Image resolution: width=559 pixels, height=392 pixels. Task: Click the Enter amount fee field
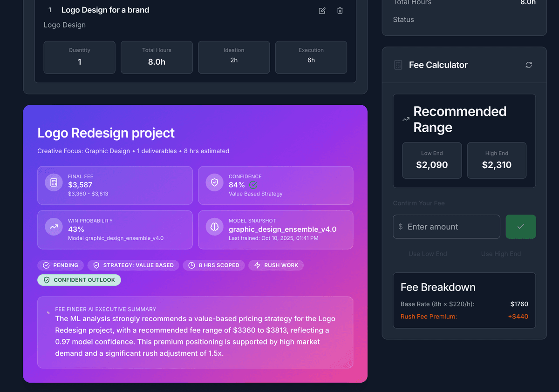446,227
